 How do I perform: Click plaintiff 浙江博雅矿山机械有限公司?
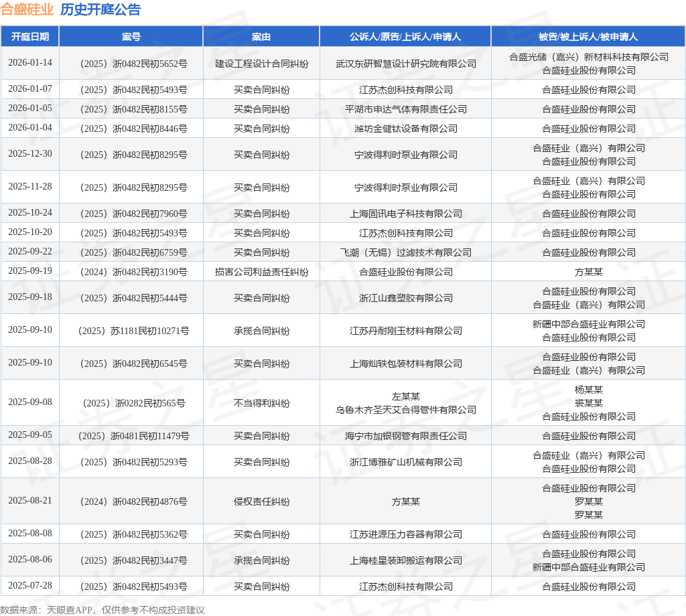click(x=405, y=462)
